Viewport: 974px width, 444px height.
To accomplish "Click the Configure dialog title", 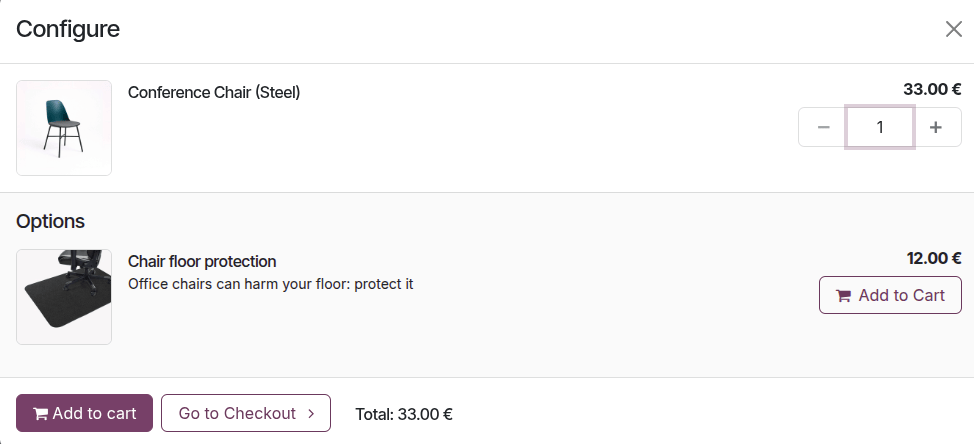I will pos(68,29).
